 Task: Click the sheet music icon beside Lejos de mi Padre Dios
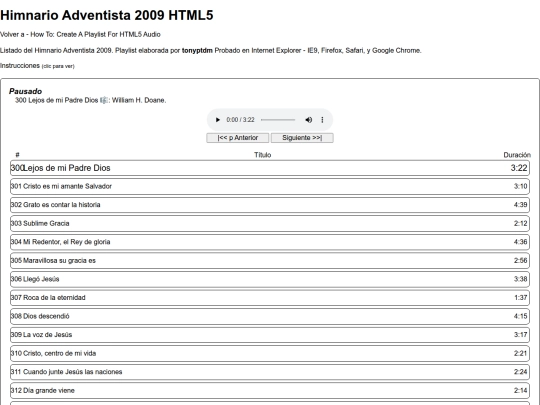(x=104, y=100)
